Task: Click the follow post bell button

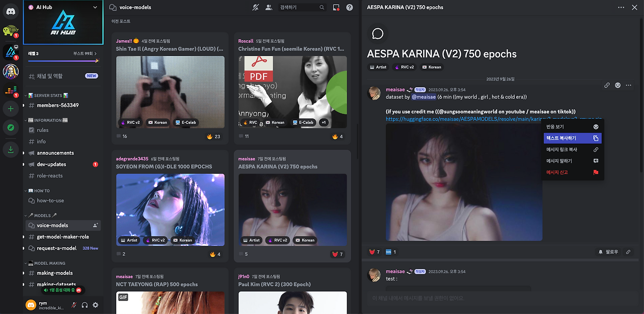Action: pyautogui.click(x=608, y=252)
